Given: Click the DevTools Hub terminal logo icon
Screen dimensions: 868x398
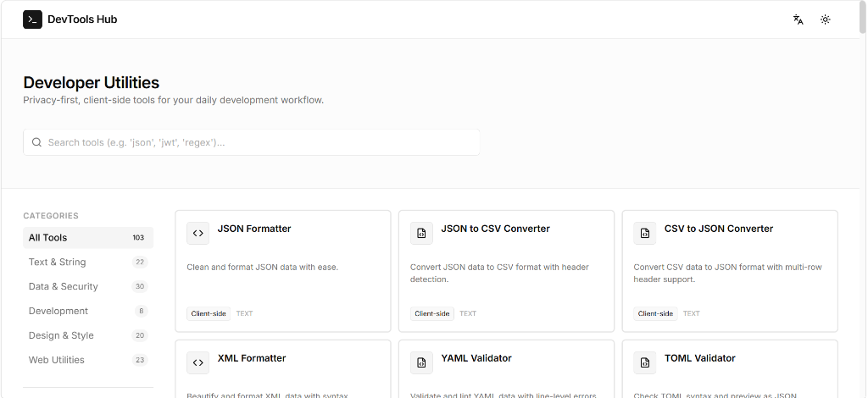Looking at the screenshot, I should 32,19.
